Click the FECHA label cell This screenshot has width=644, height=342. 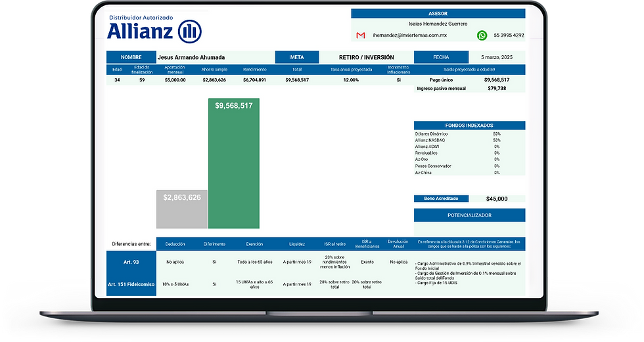coord(441,57)
